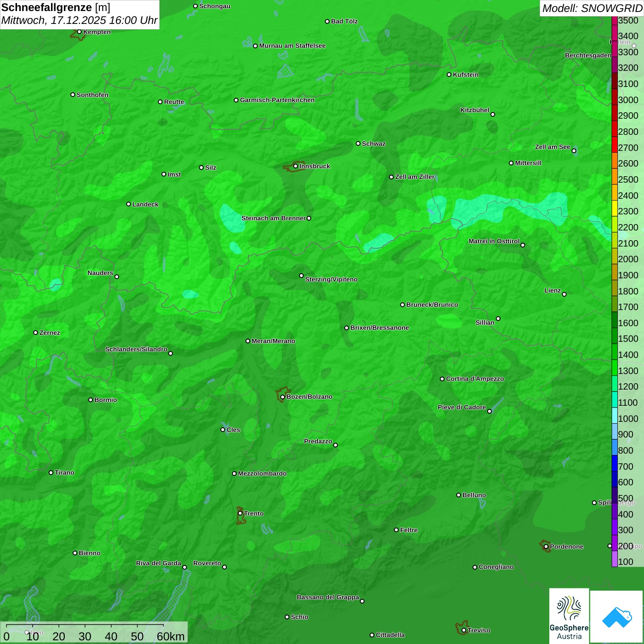Click the Cittadella label
The width and height of the screenshot is (644, 644).
pyautogui.click(x=390, y=635)
